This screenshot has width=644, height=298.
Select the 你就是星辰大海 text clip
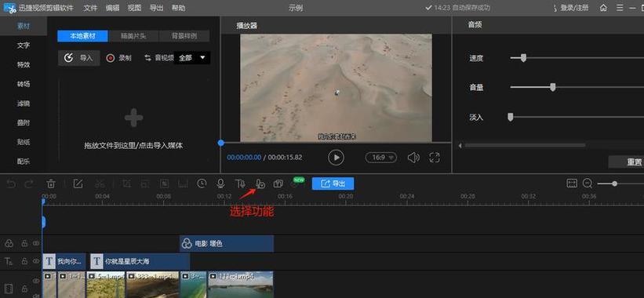coord(140,261)
